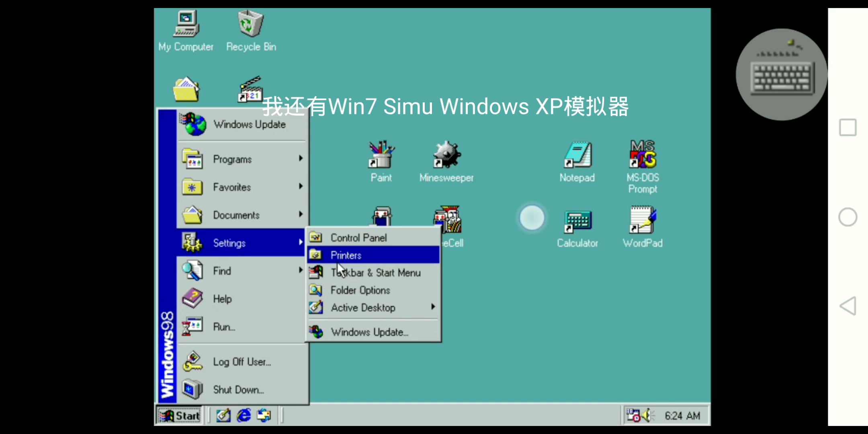
Task: Expand the Active Desktop submenu
Action: [x=363, y=307]
